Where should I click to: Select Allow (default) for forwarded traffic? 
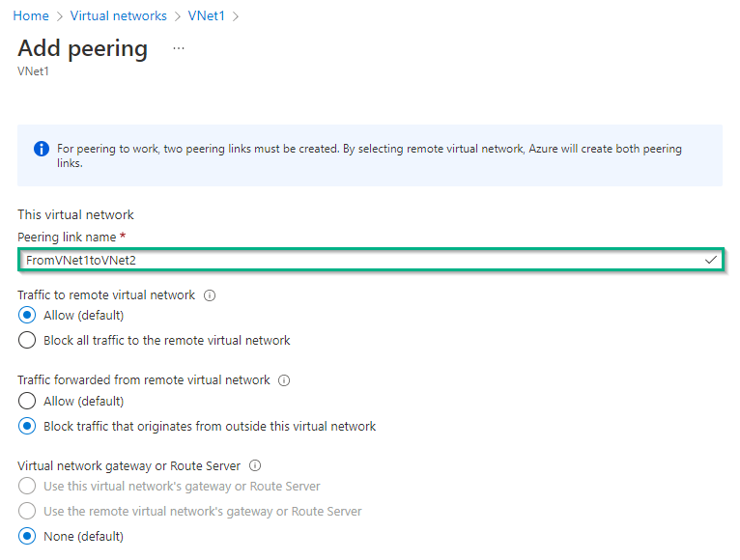pos(27,401)
